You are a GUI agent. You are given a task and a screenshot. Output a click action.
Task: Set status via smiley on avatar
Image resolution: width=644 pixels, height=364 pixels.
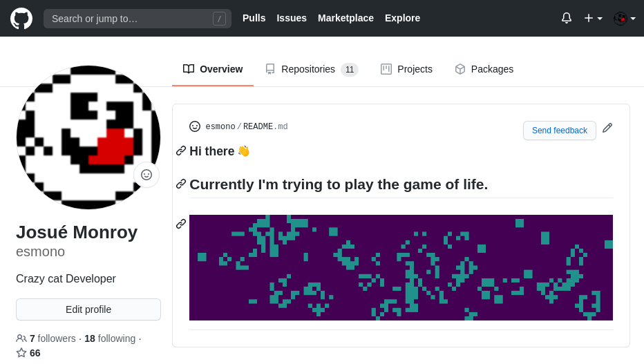[x=146, y=175]
